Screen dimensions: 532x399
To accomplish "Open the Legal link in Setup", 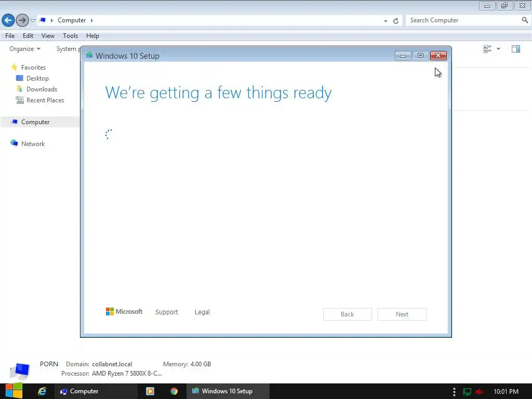I will click(202, 312).
